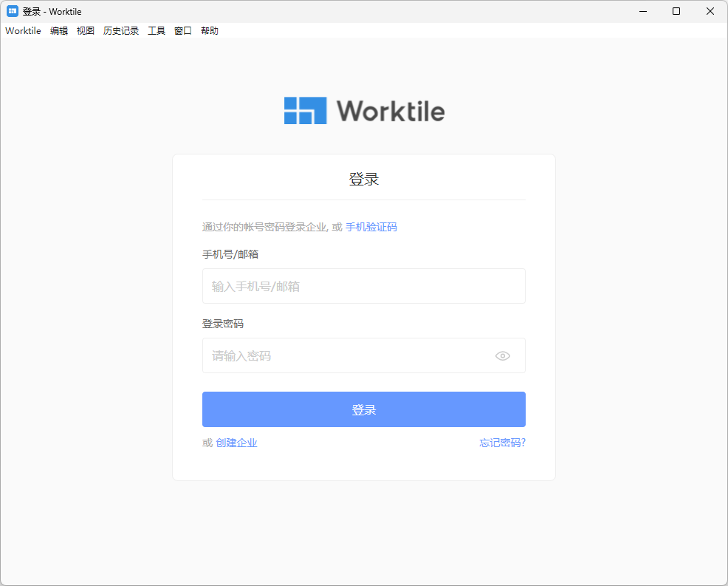Click the 登录 heading on the card
728x586 pixels.
point(363,178)
